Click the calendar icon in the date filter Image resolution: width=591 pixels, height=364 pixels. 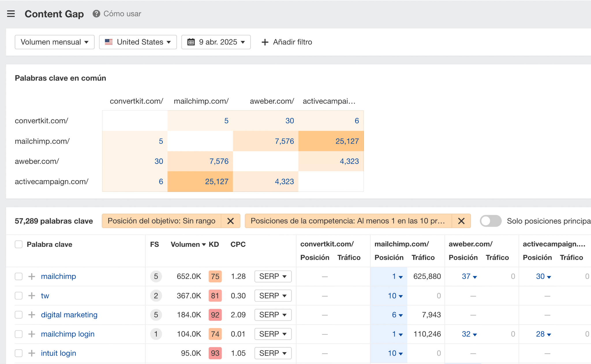point(191,42)
